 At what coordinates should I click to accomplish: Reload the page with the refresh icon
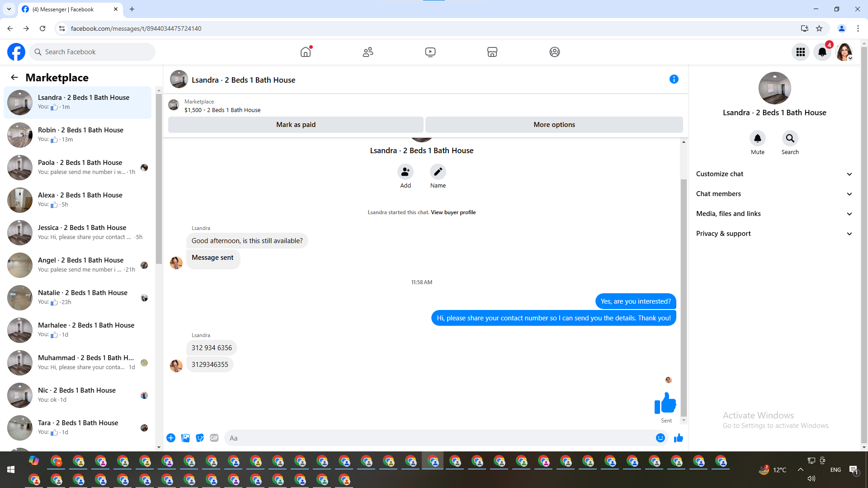[42, 28]
